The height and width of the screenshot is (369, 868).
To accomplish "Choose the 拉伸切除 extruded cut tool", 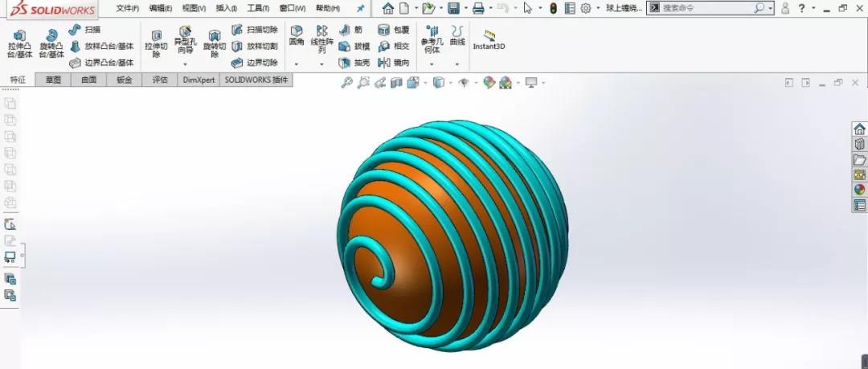I will coord(156,43).
